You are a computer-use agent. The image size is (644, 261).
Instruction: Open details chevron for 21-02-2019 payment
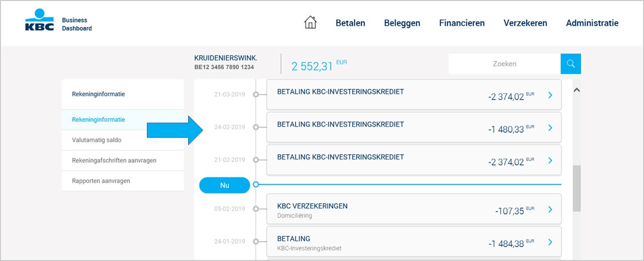550,160
